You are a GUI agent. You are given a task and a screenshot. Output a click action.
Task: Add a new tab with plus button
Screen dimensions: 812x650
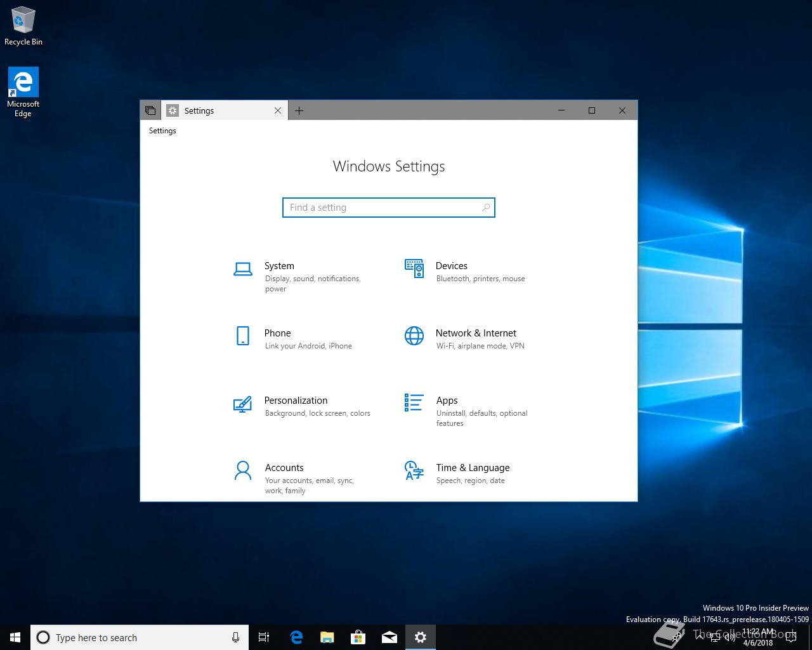[x=299, y=110]
